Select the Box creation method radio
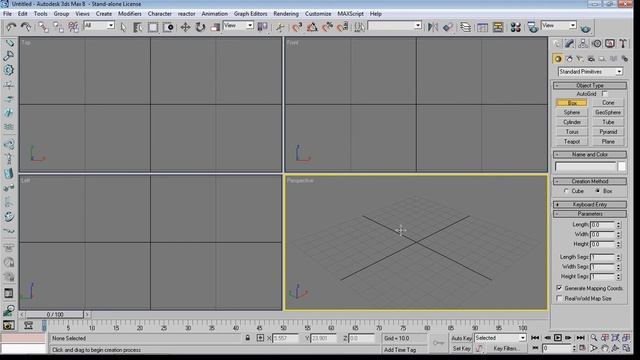The image size is (640, 360). coord(598,191)
